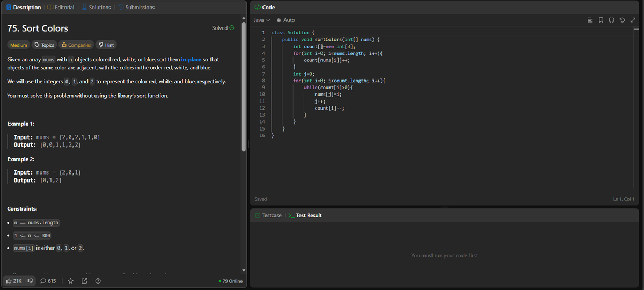Click the 'j++;' code line
The height and width of the screenshot is (290, 644).
tap(320, 102)
